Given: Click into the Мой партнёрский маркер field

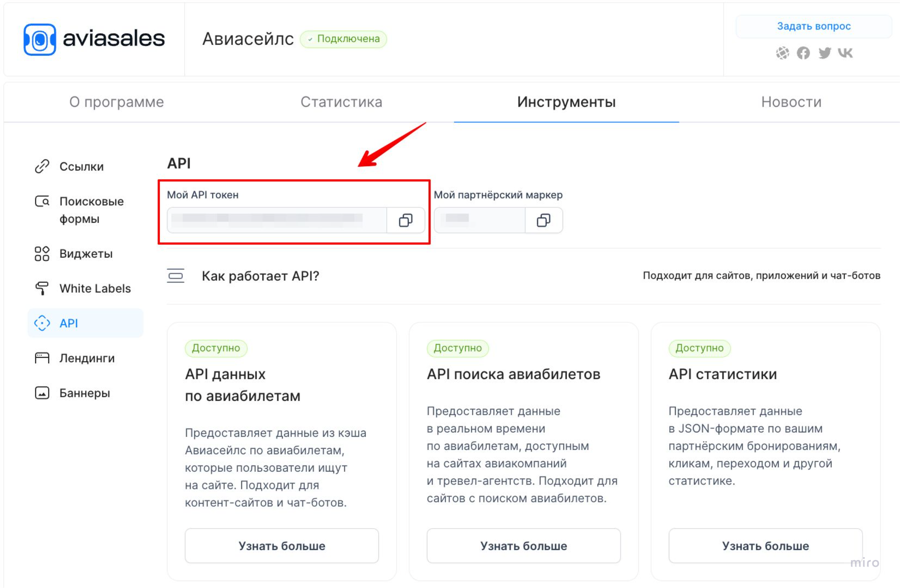Looking at the screenshot, I should click(480, 220).
